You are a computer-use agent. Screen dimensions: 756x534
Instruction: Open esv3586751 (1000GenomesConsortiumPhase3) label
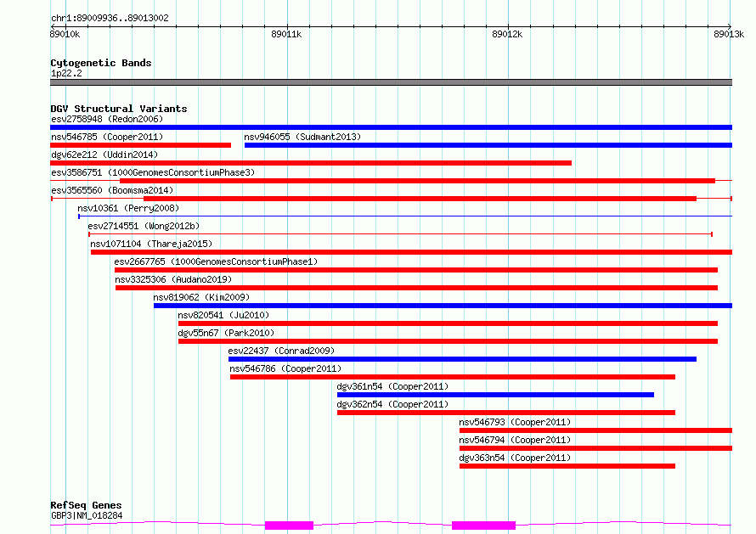point(153,172)
